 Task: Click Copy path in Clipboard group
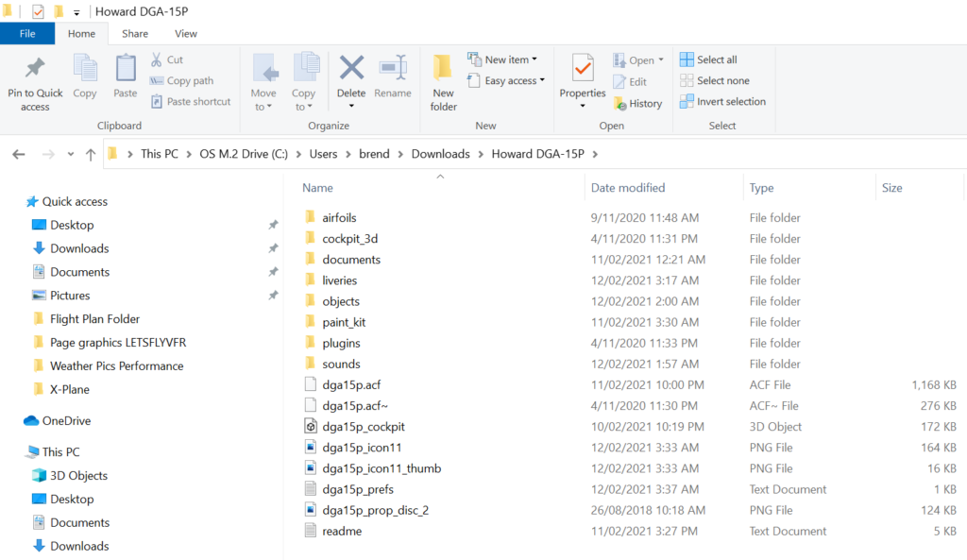(182, 81)
